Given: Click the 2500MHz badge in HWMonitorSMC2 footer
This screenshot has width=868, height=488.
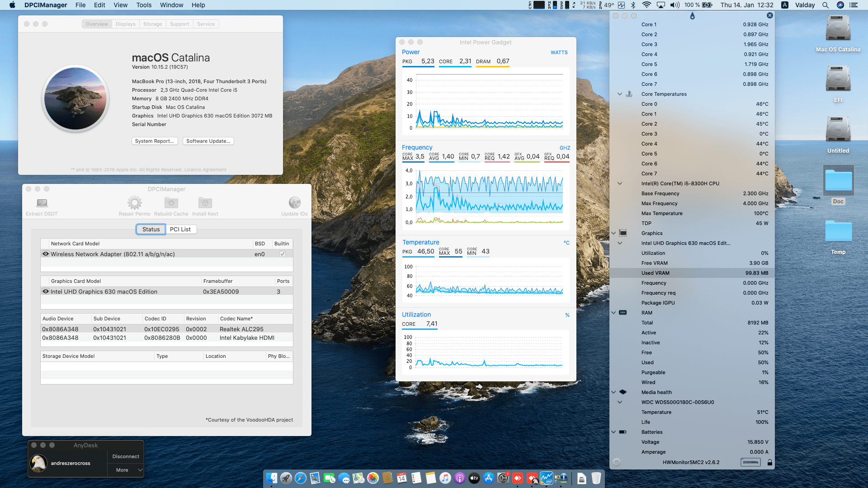Looking at the screenshot, I should pos(750,462).
